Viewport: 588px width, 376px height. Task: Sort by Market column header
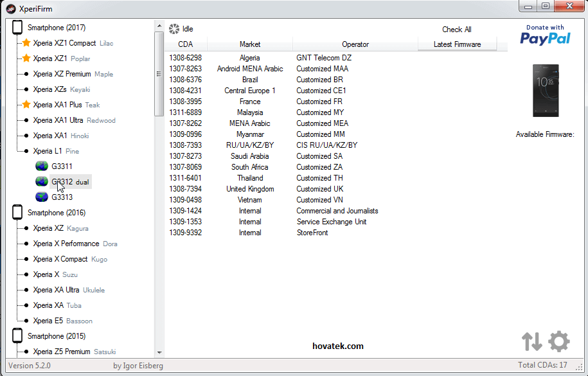250,44
